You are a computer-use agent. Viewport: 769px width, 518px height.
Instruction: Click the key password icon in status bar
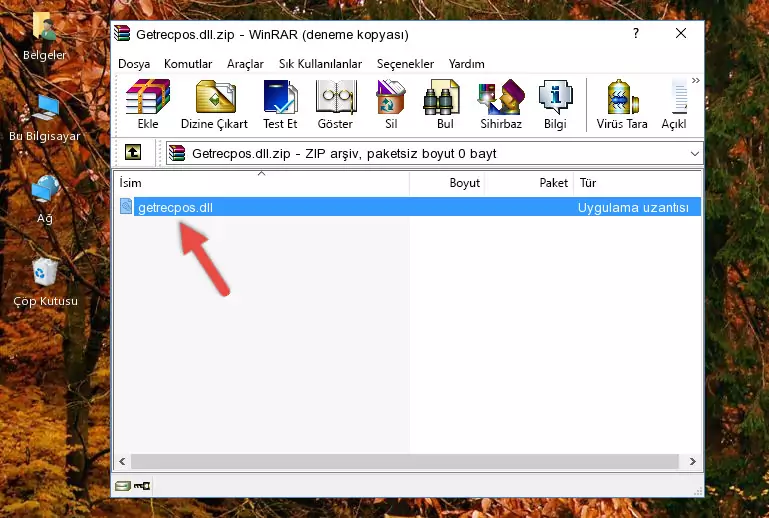(142, 486)
